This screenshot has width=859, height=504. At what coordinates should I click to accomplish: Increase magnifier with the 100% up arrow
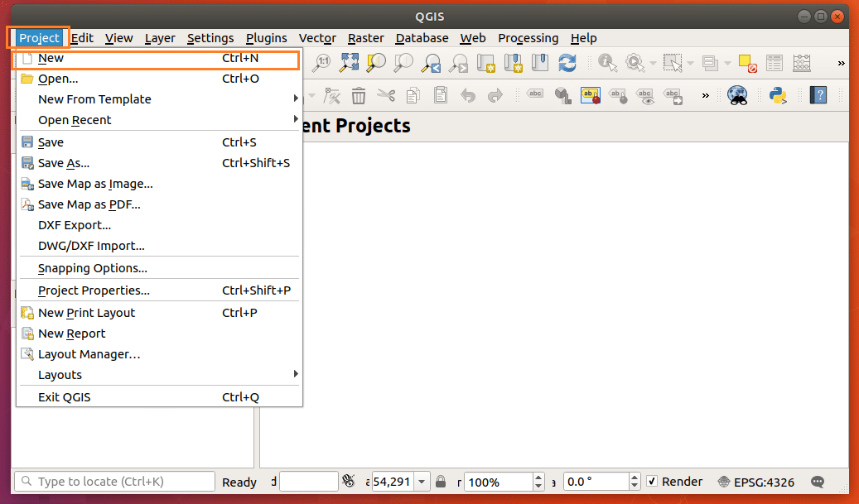point(538,478)
